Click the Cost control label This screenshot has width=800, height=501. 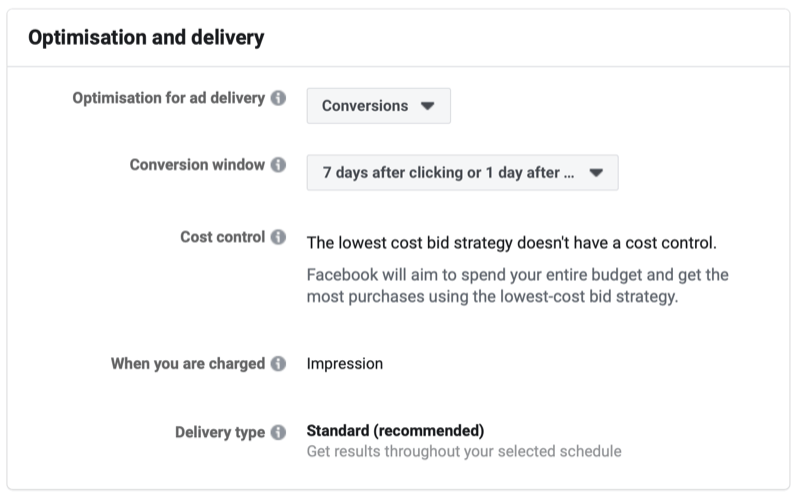click(x=222, y=238)
